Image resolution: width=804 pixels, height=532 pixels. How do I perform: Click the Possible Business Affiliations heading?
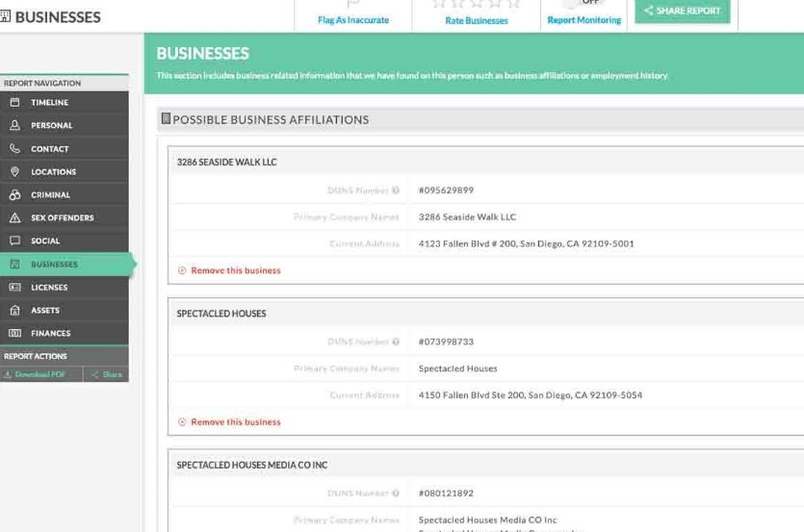tap(271, 119)
